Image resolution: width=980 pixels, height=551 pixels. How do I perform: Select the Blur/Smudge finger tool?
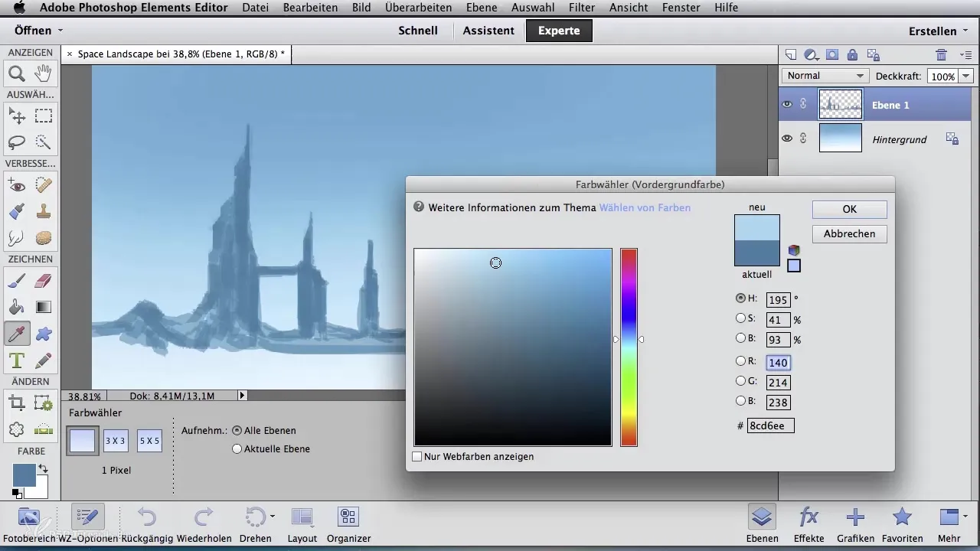click(16, 237)
